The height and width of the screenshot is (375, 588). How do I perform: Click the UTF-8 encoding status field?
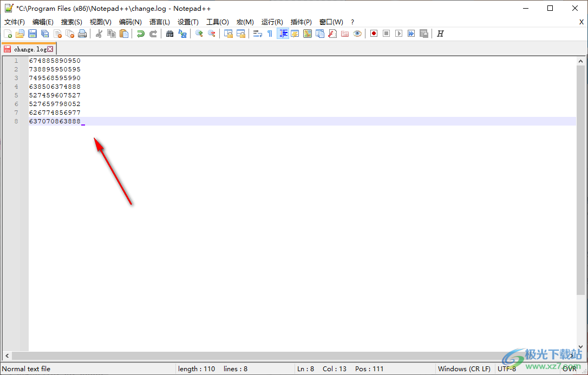click(x=507, y=369)
